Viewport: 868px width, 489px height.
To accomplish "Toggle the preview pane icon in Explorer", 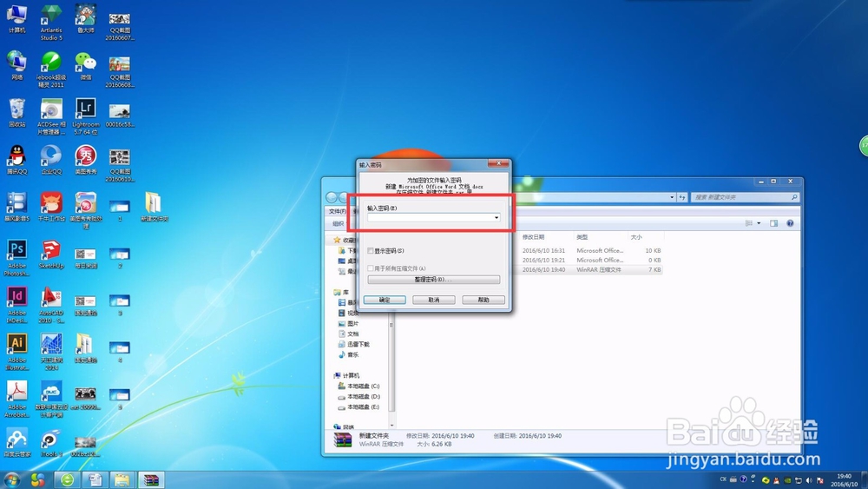I will (774, 223).
